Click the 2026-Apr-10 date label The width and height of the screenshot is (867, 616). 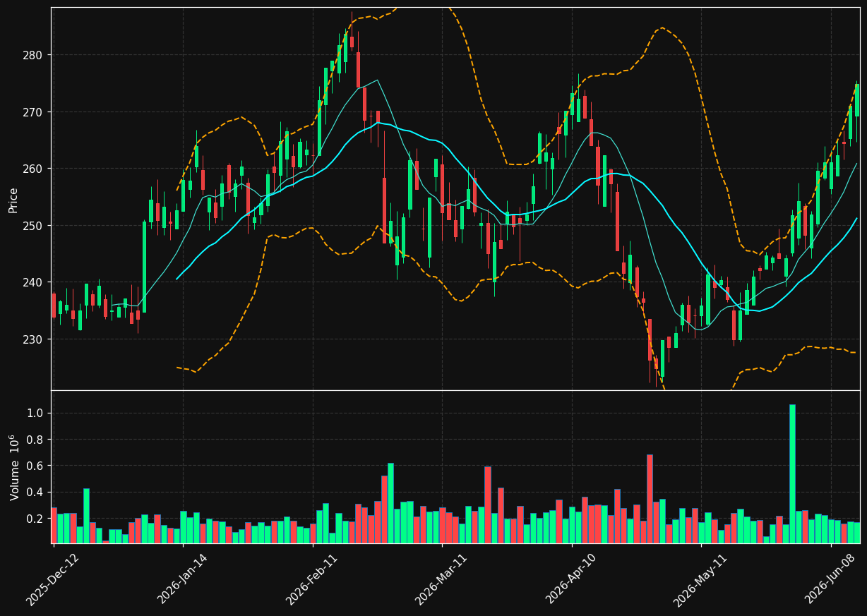pyautogui.click(x=570, y=579)
